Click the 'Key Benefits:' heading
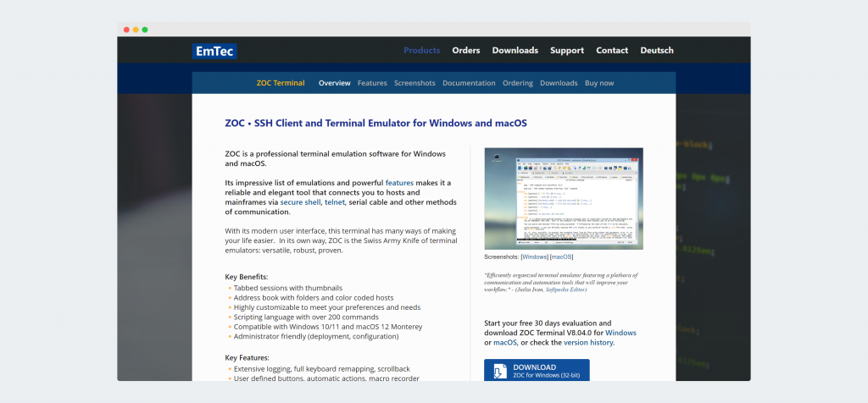Image resolution: width=868 pixels, height=403 pixels. pyautogui.click(x=247, y=277)
